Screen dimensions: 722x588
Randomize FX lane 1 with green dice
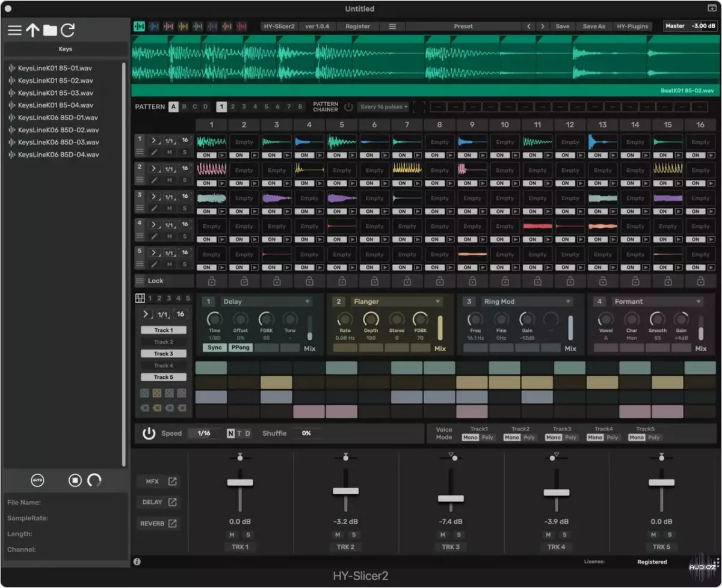pos(144,393)
